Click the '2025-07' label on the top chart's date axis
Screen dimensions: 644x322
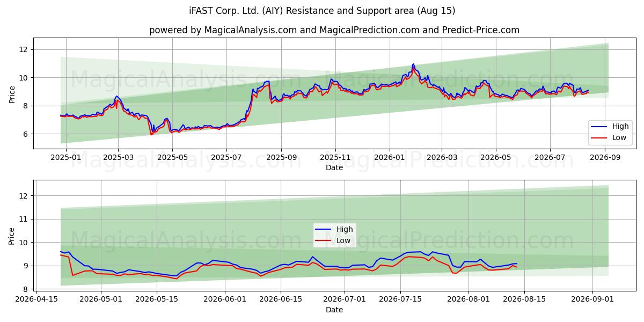[x=226, y=158]
